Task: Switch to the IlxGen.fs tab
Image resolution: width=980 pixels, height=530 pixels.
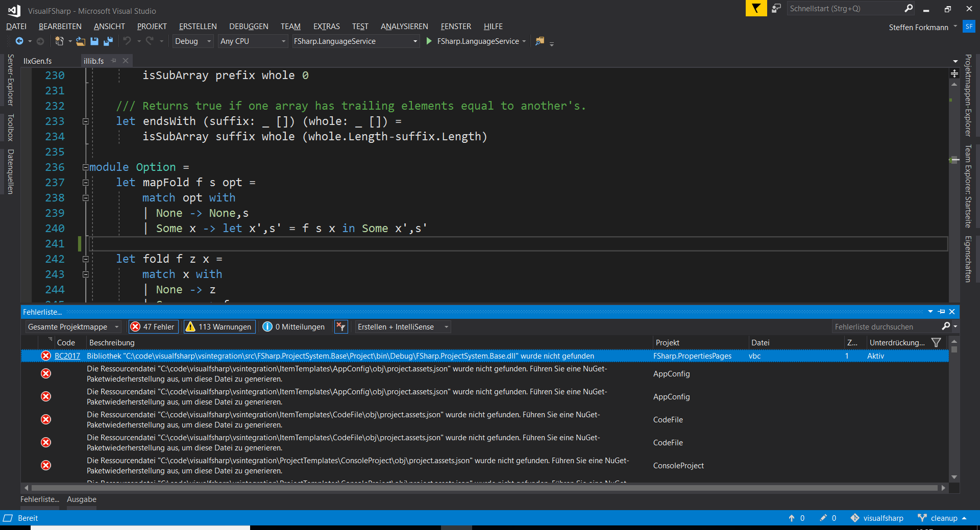Action: [38, 60]
